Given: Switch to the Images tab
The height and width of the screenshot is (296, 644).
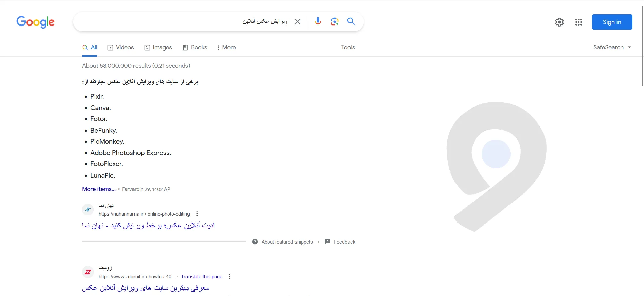Looking at the screenshot, I should [158, 47].
